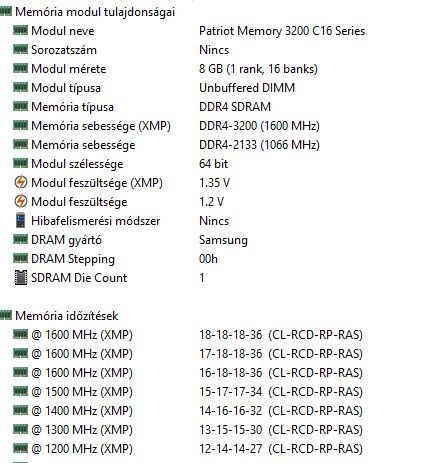Image resolution: width=426 pixels, height=463 pixels.
Task: Click the RAM icon beside '@ 1200 MHz (XMP)'
Action: (20, 448)
